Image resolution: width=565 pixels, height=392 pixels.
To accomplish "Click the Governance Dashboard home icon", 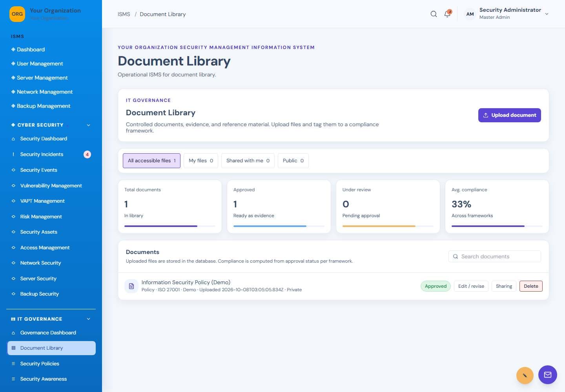I will point(13,333).
